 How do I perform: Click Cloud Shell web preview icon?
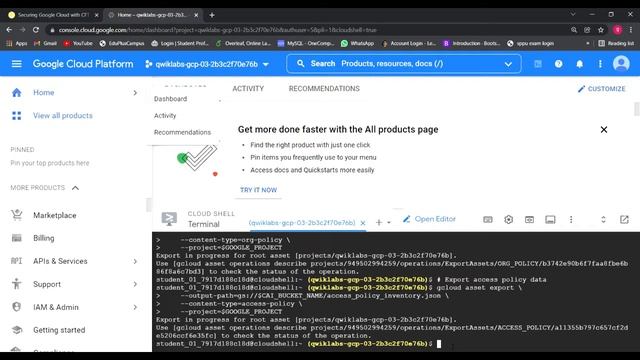[x=529, y=220]
